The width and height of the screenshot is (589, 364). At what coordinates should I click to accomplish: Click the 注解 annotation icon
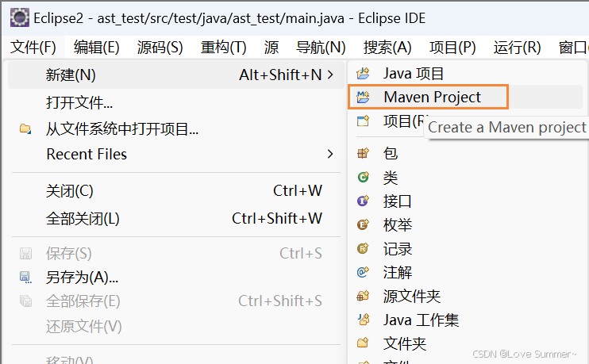[363, 272]
